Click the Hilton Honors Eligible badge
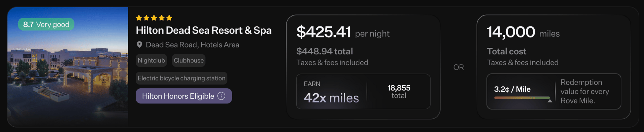644x132 pixels. pyautogui.click(x=184, y=96)
